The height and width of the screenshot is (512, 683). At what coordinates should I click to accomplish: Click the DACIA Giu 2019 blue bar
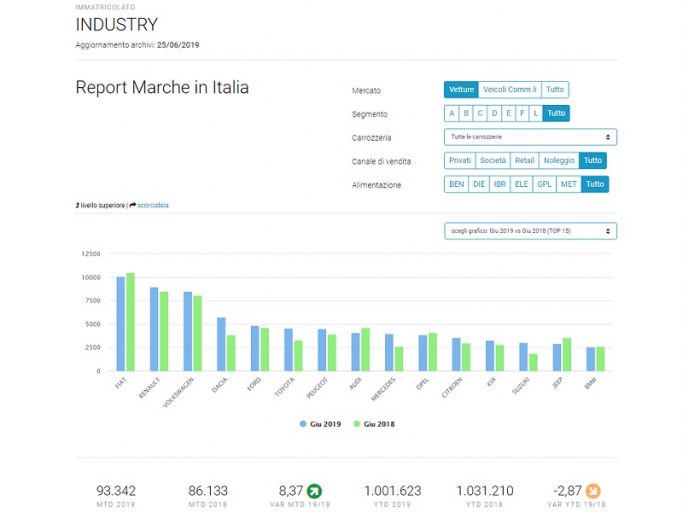(x=221, y=344)
